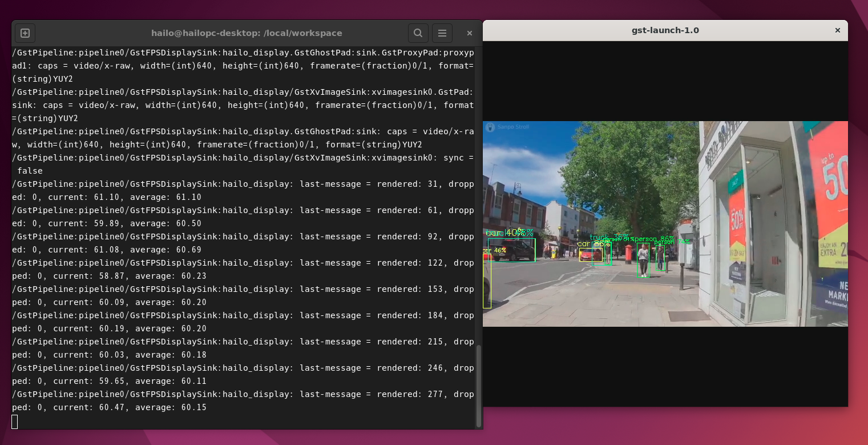868x445 pixels.
Task: Click the person 74% detection label
Action: [x=672, y=242]
